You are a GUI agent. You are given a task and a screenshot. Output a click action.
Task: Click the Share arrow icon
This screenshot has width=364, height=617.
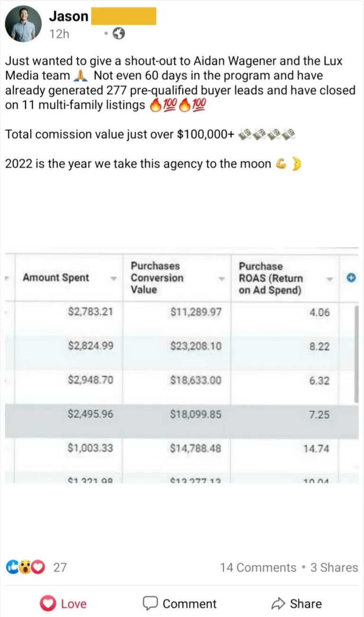(x=278, y=603)
